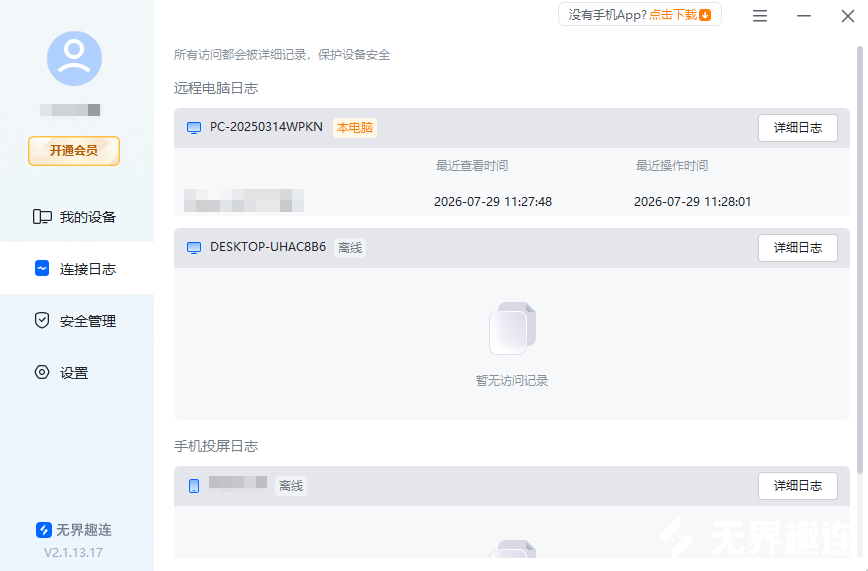
Task: Click the 远程电脑日志 heading
Action: click(x=216, y=88)
